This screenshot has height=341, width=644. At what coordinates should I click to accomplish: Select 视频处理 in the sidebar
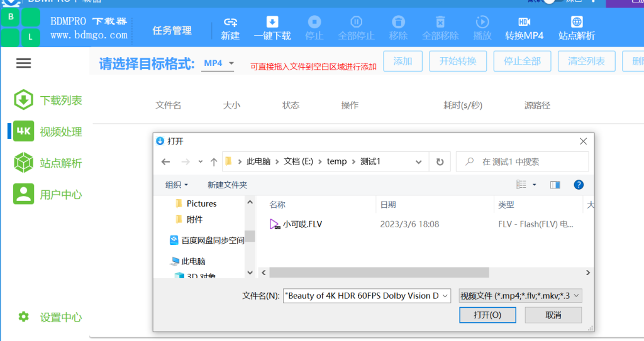48,131
